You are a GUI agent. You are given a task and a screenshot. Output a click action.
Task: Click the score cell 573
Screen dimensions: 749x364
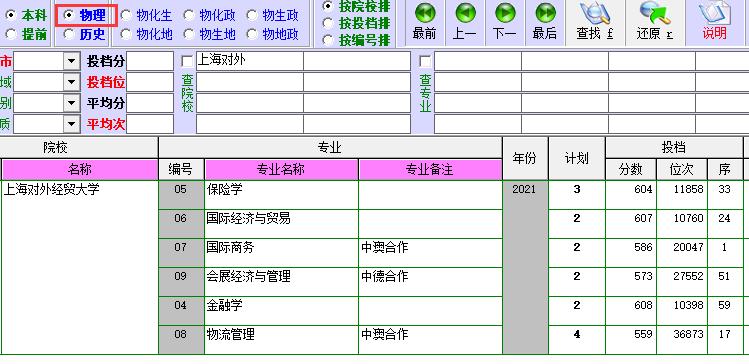[x=631, y=282]
